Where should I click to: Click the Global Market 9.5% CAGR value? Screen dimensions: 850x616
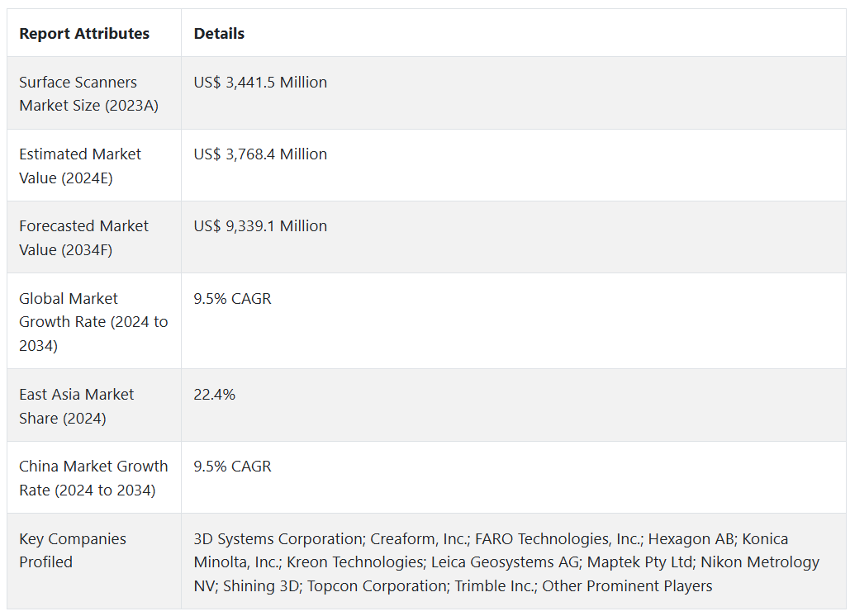click(232, 299)
